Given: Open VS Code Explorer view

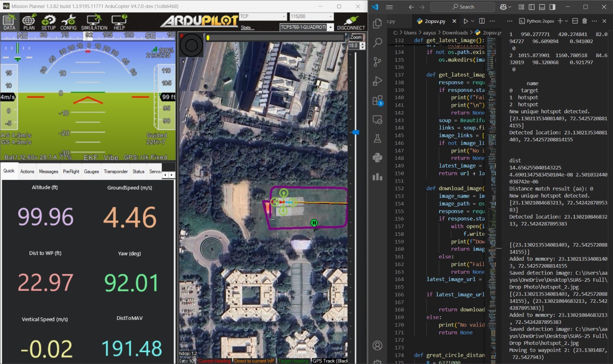Looking at the screenshot, I should (377, 23).
